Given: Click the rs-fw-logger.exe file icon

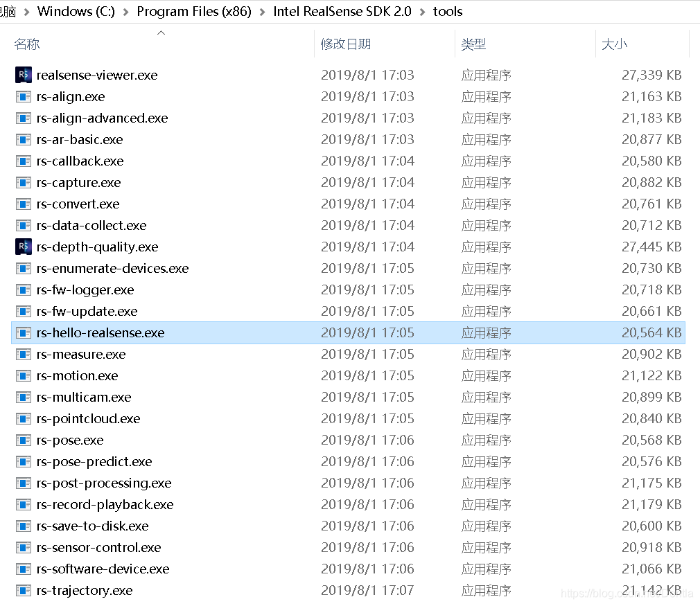Looking at the screenshot, I should tap(23, 289).
